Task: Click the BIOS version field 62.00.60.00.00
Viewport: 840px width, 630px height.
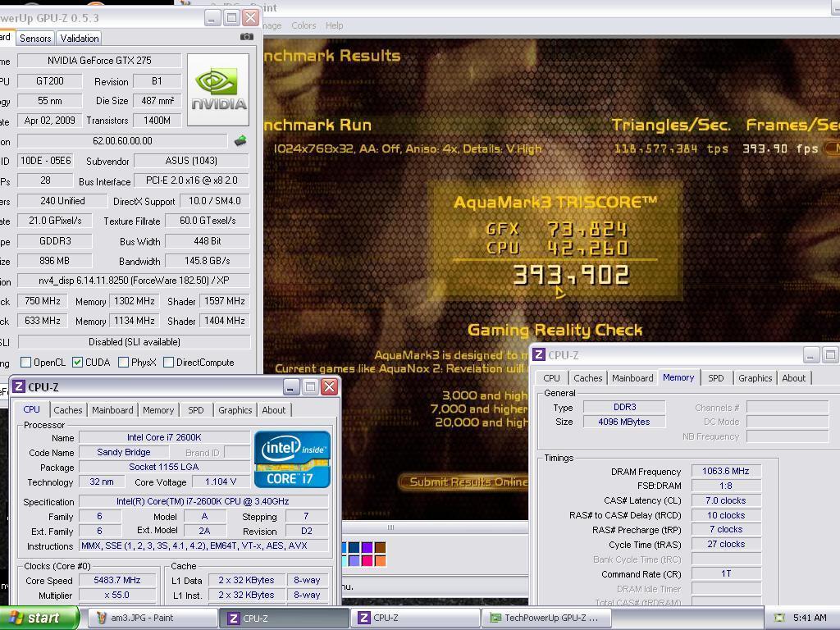Action: click(122, 141)
